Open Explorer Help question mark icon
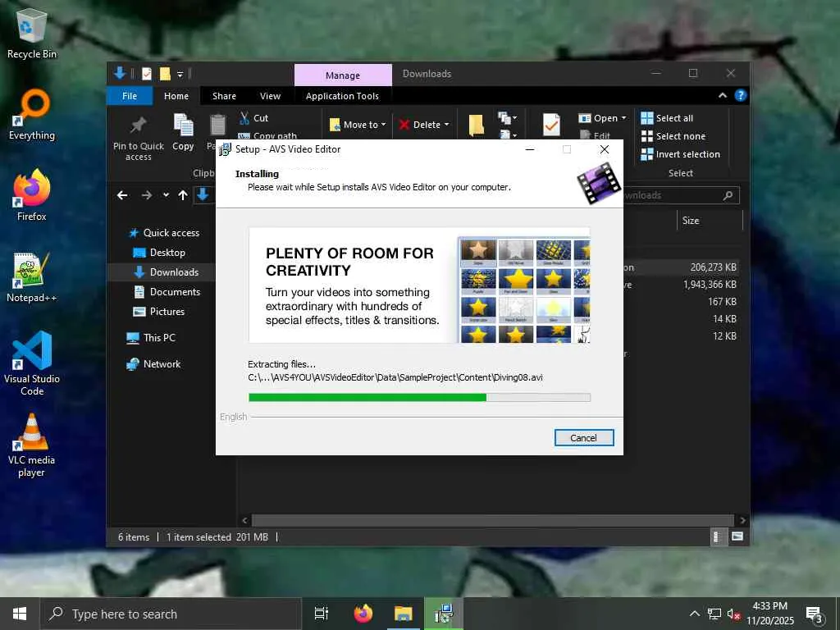Screen dimensions: 840x630 point(741,95)
